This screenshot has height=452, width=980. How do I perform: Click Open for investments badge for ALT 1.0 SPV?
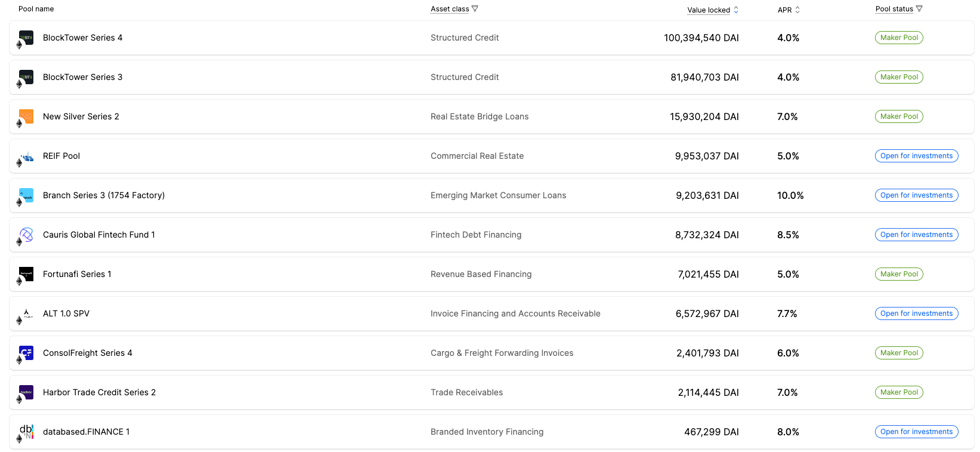[916, 313]
